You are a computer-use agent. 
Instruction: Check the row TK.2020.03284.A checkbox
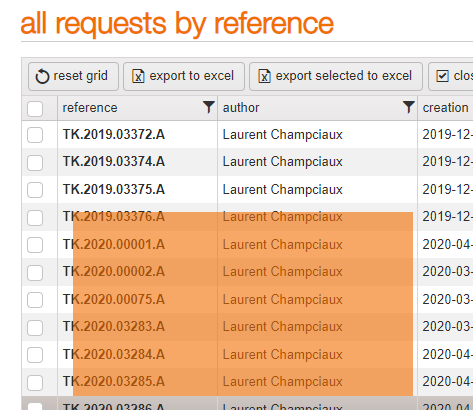click(35, 355)
